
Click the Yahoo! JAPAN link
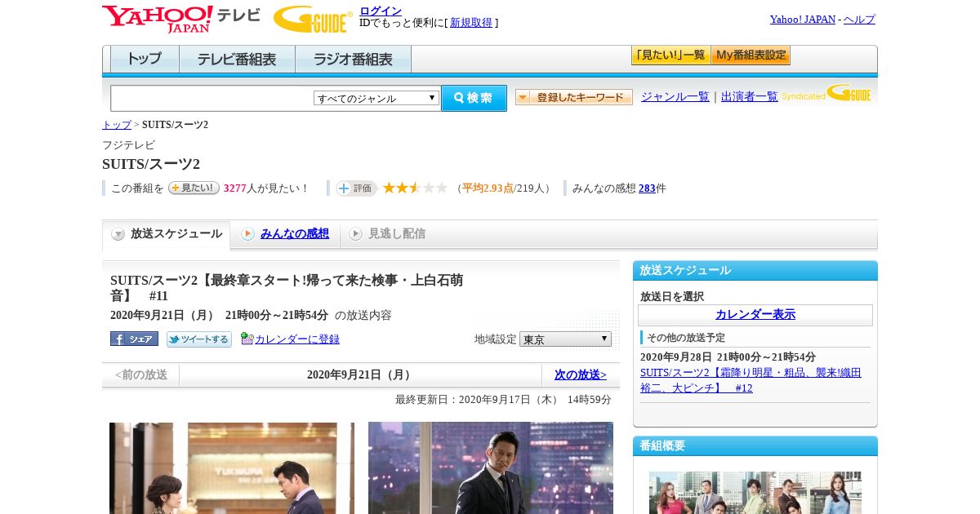click(x=803, y=20)
